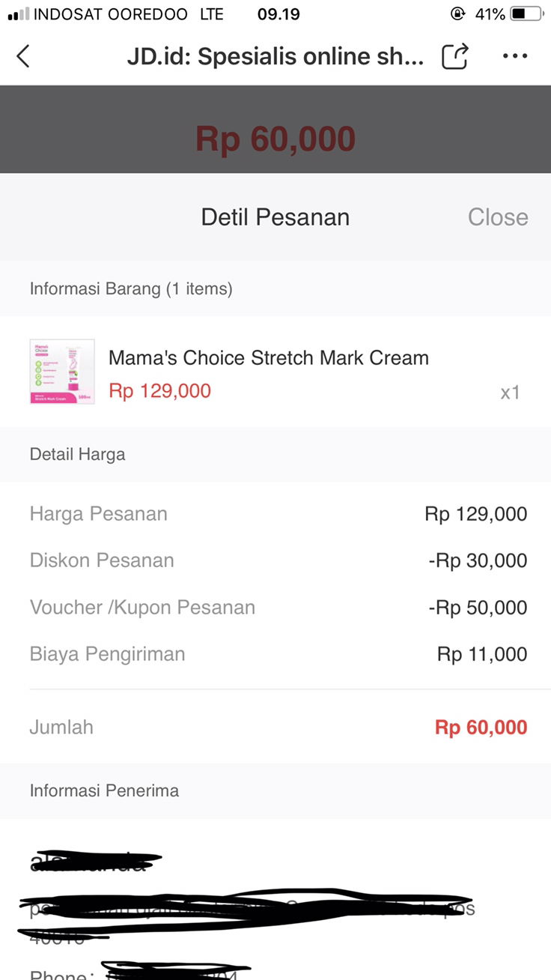Tap the JD.id page title
Screen dimensions: 551x980
(x=275, y=57)
